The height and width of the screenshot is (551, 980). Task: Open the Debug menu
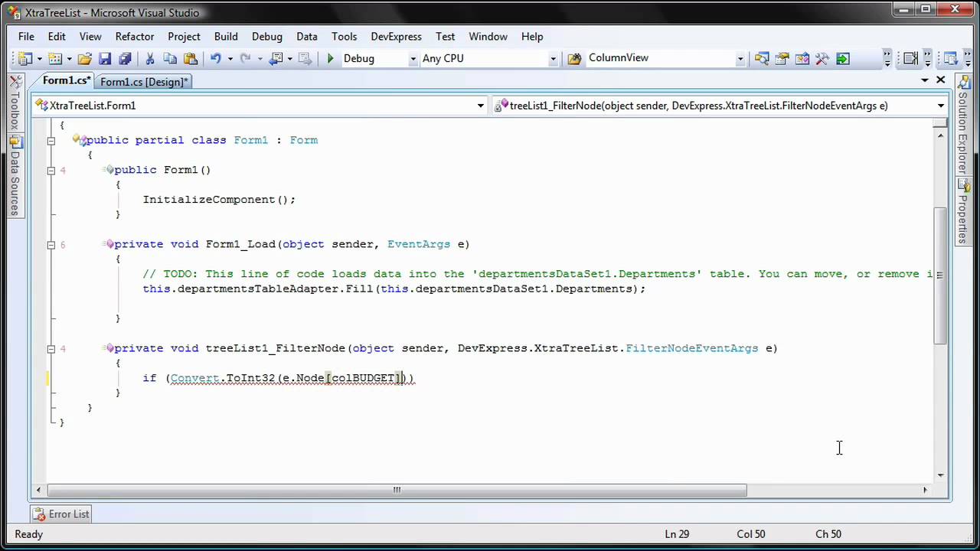267,36
